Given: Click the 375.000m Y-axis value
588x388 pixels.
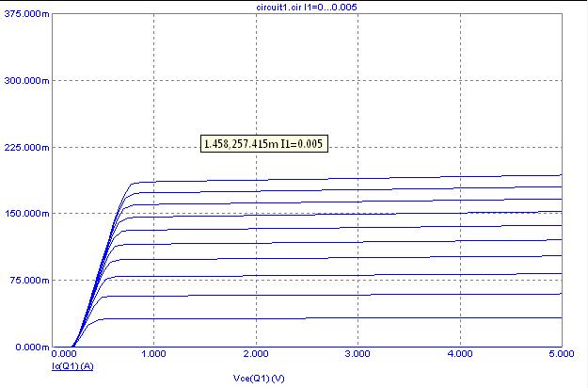Looking at the screenshot, I should 26,14.
